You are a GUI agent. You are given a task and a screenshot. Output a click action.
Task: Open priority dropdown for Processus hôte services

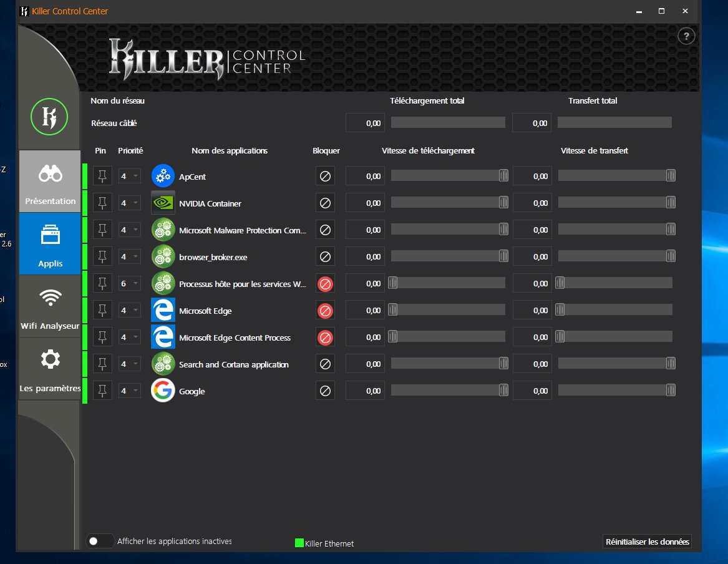click(x=130, y=284)
